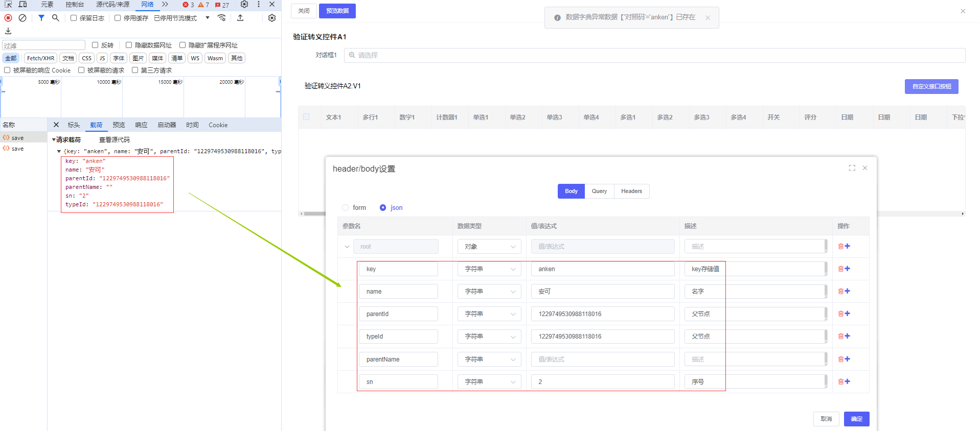
Task: Enable the 保留日志 checkbox
Action: 74,18
